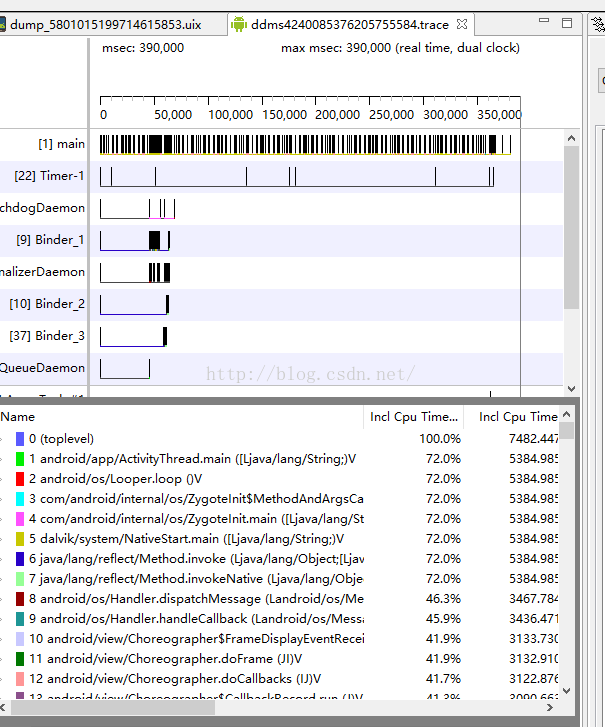Maximize the editor panel view
Image resolution: width=605 pixels, height=727 pixels.
(567, 23)
